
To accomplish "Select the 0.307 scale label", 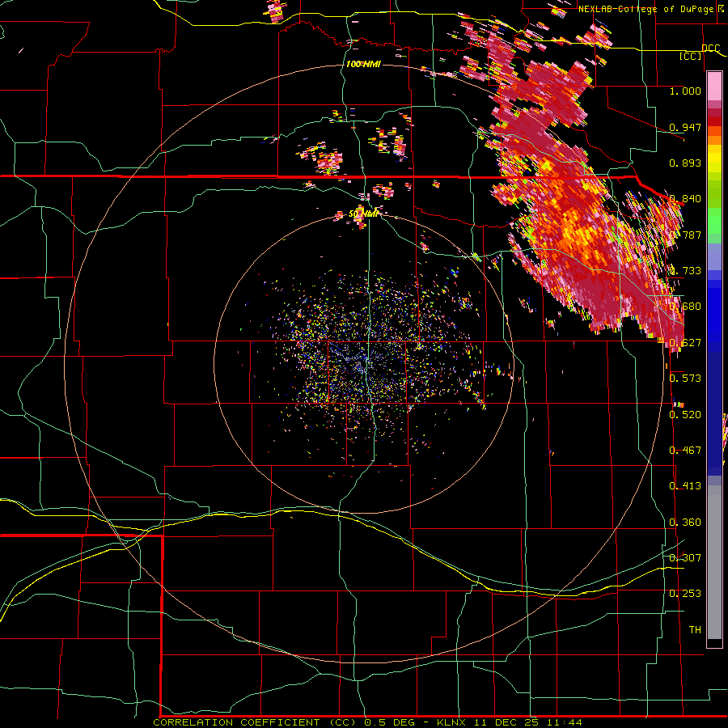I will click(685, 557).
